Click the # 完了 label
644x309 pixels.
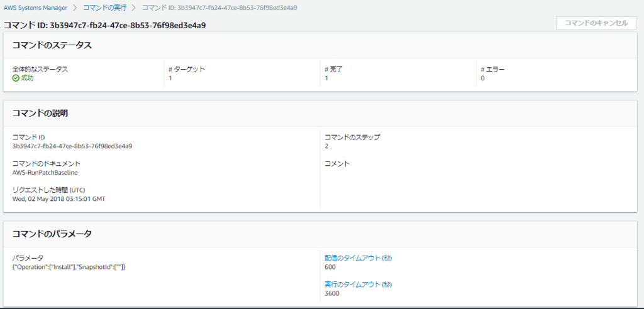click(333, 69)
